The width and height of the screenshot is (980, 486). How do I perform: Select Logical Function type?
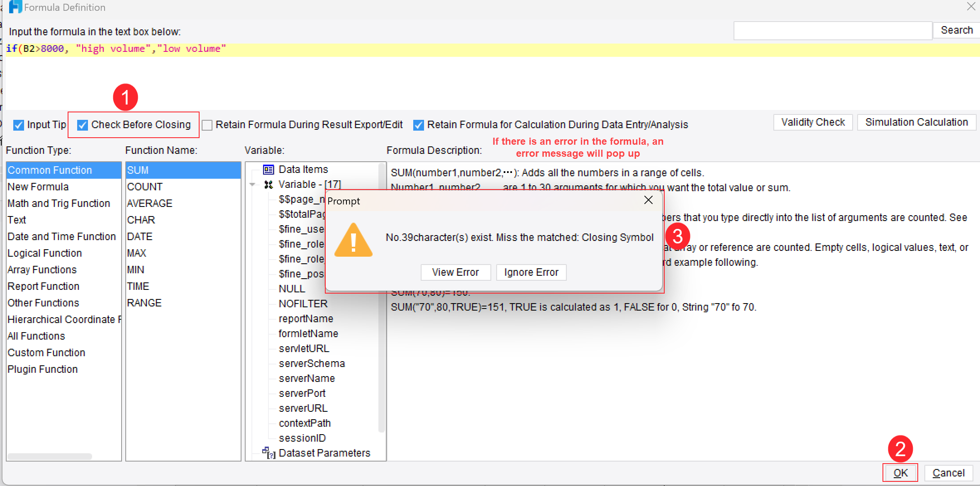coord(63,253)
